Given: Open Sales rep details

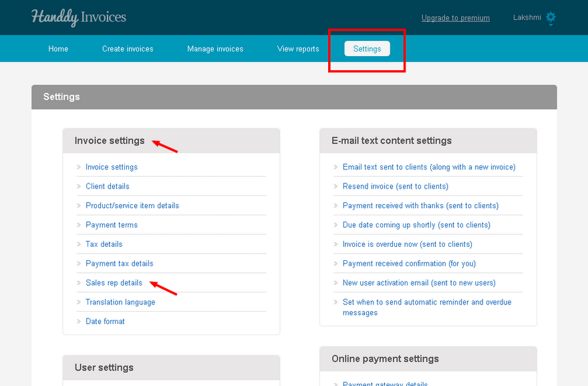Looking at the screenshot, I should pos(114,283).
